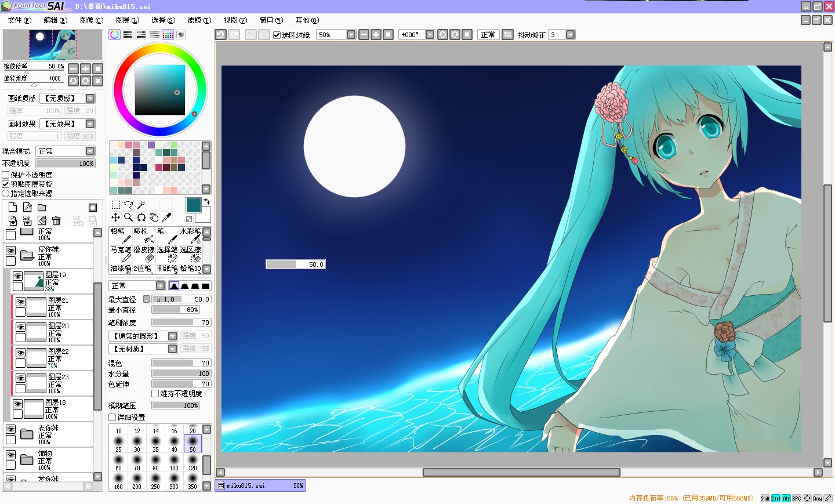Create a new layer folder
Image resolution: width=835 pixels, height=504 pixels.
(x=42, y=208)
